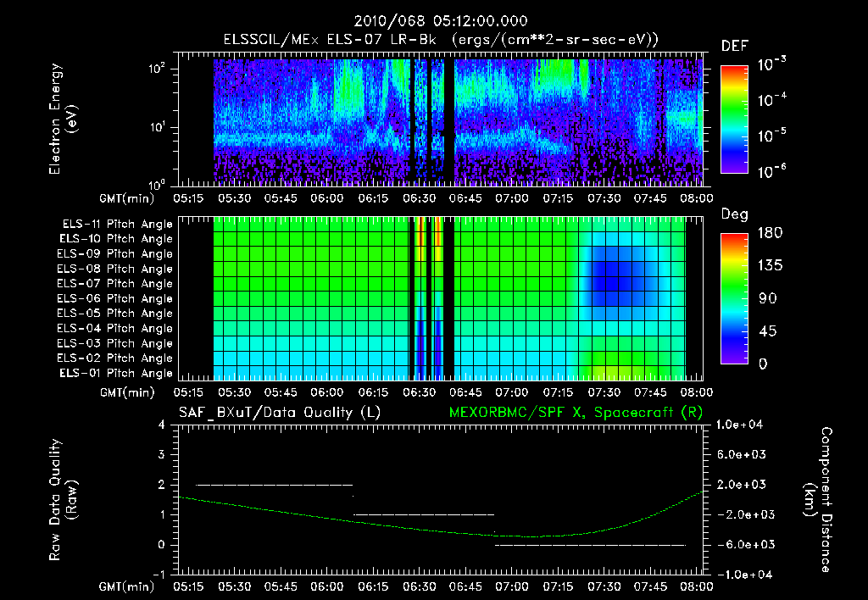
Task: Click the white data quality segment at level 1
Action: pyautogui.click(x=424, y=514)
